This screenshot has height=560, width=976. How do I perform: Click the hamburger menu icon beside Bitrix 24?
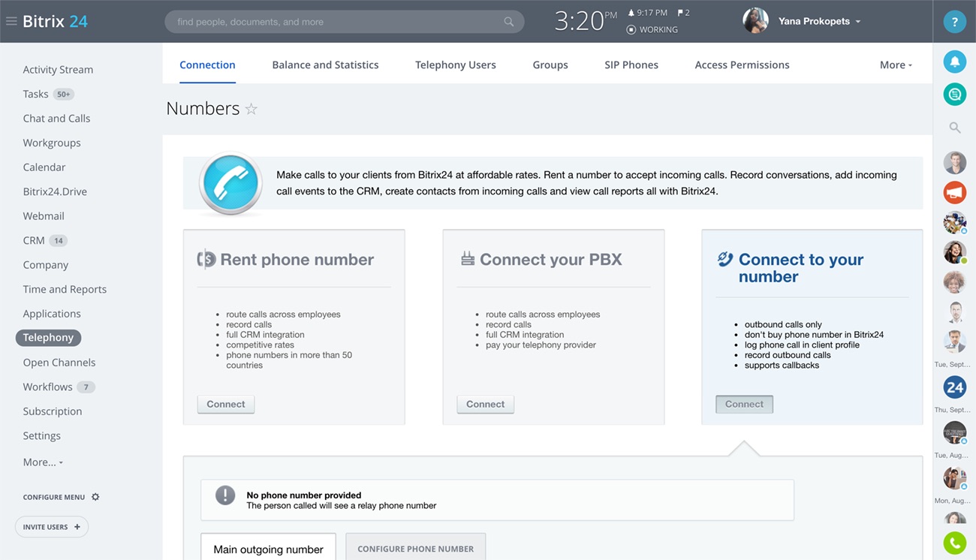(x=11, y=21)
